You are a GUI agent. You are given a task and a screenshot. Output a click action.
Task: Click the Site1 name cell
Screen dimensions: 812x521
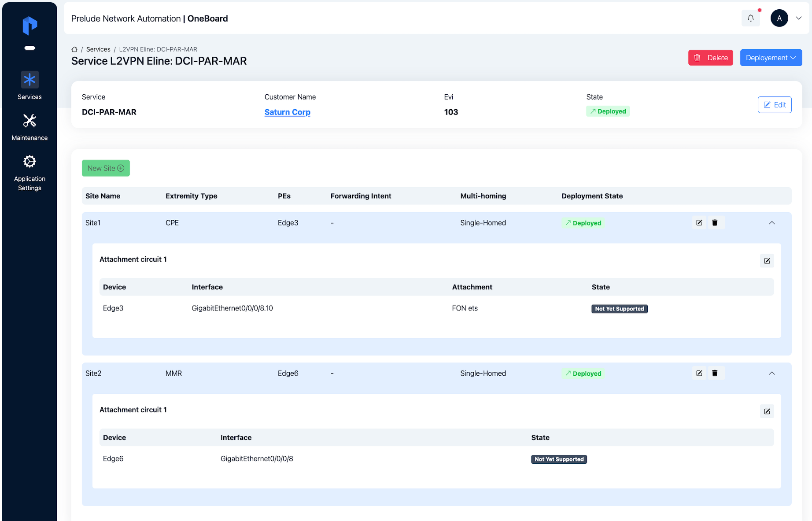[93, 223]
